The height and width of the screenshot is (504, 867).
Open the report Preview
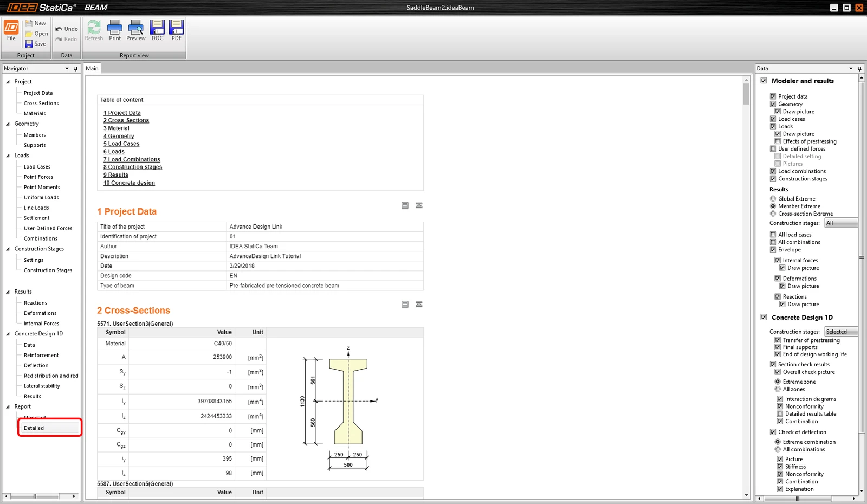(x=136, y=30)
